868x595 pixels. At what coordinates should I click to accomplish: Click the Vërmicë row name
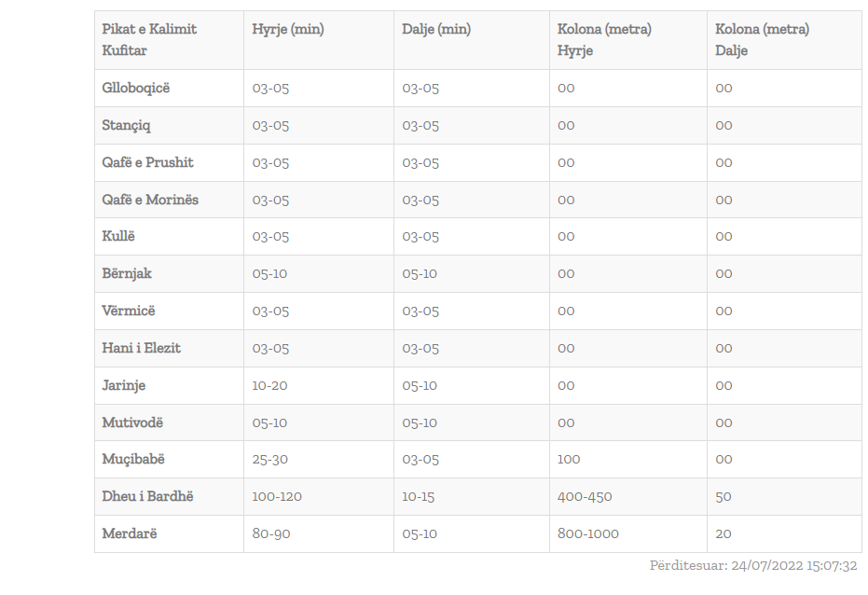click(x=130, y=311)
